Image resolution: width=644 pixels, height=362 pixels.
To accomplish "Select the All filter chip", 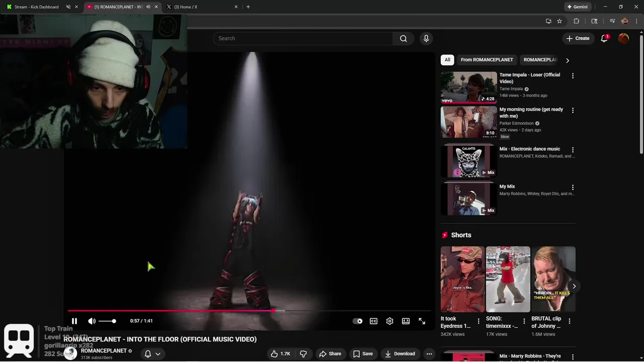I will [447, 60].
